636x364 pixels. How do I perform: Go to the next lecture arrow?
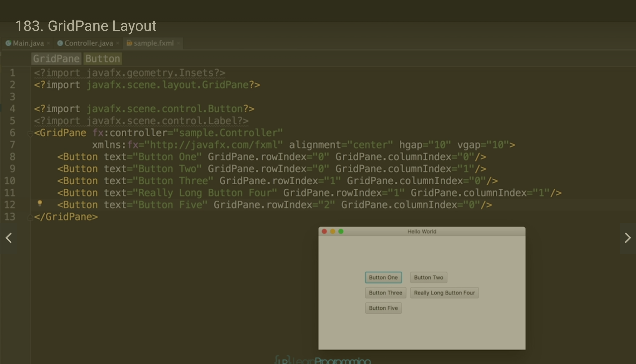627,238
